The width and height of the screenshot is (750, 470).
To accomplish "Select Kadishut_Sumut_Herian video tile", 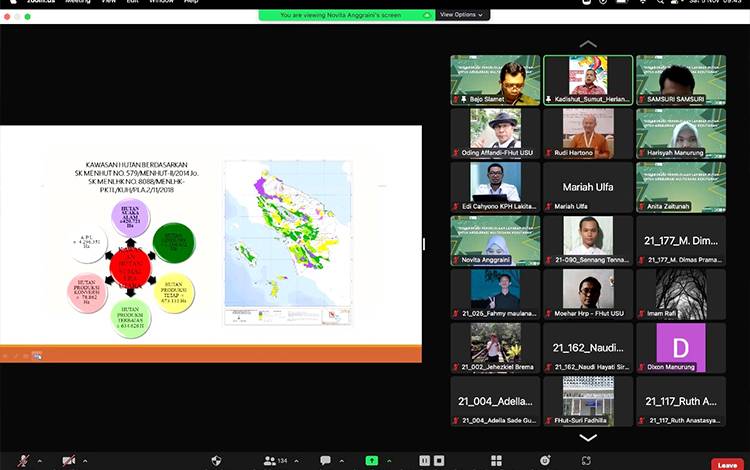I will 588,80.
